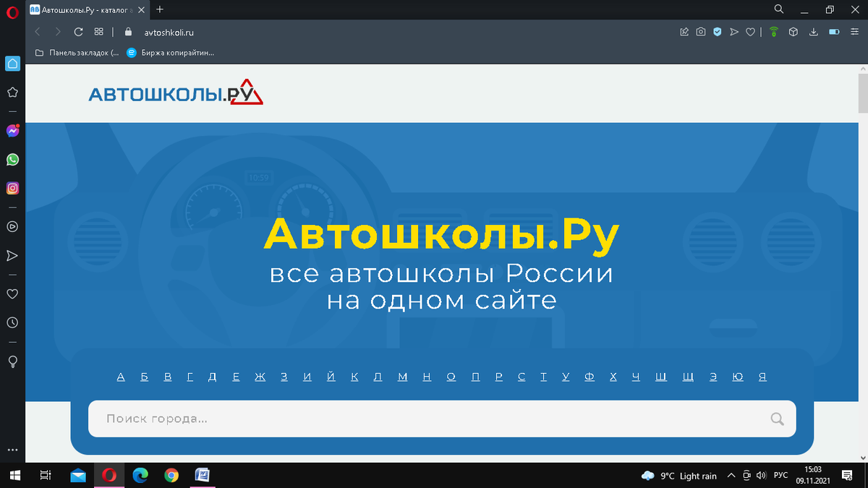Open History clock in the sidebar
The height and width of the screenshot is (488, 868).
12,322
